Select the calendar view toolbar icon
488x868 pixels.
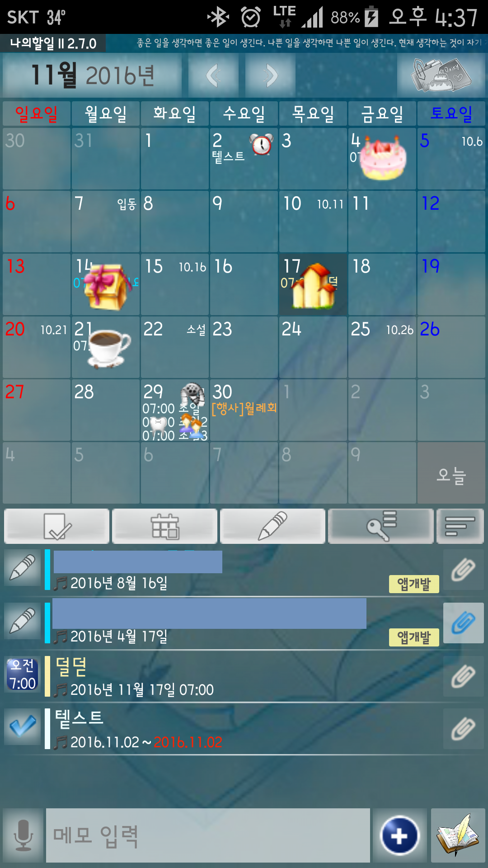(165, 526)
